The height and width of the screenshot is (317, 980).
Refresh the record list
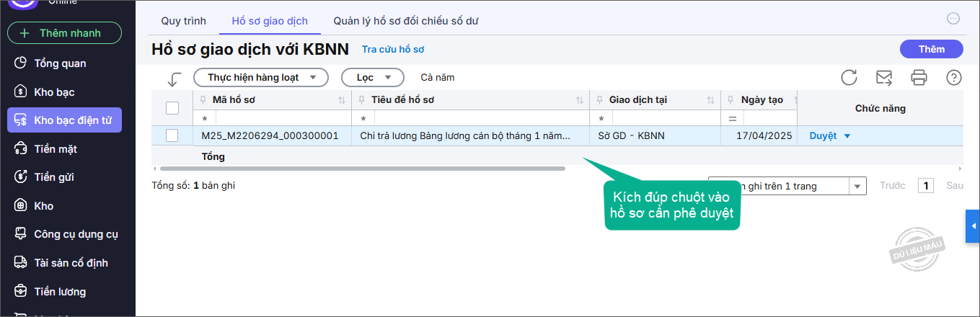pos(849,77)
